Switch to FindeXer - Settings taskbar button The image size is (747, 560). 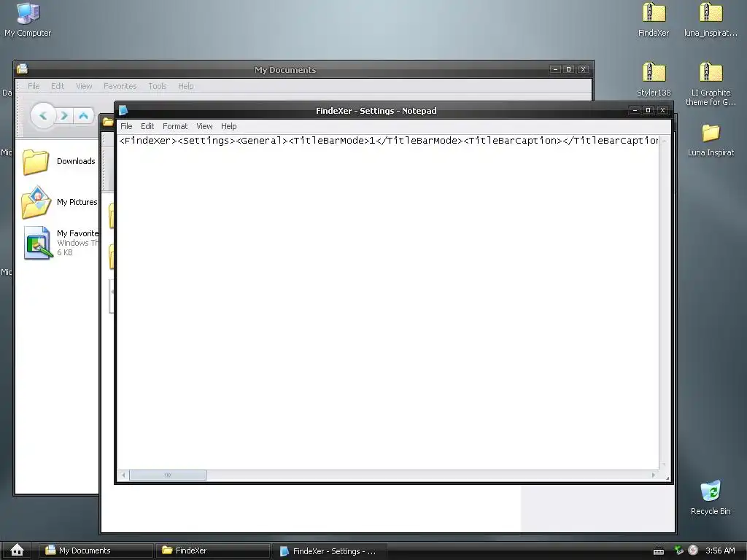tap(330, 551)
